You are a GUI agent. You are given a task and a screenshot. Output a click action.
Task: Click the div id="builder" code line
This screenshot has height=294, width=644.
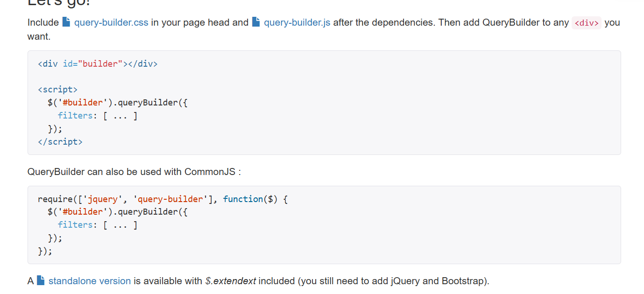pos(98,64)
